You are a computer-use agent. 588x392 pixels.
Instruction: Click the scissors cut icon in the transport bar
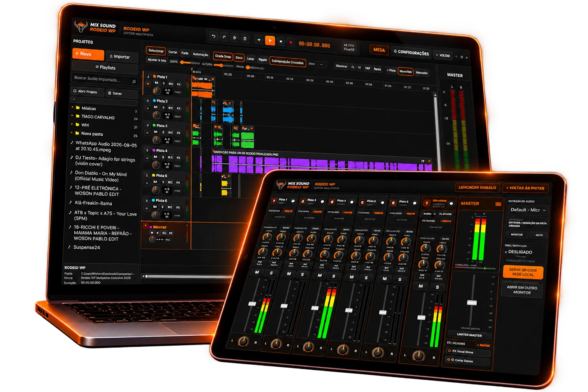pyautogui.click(x=235, y=38)
